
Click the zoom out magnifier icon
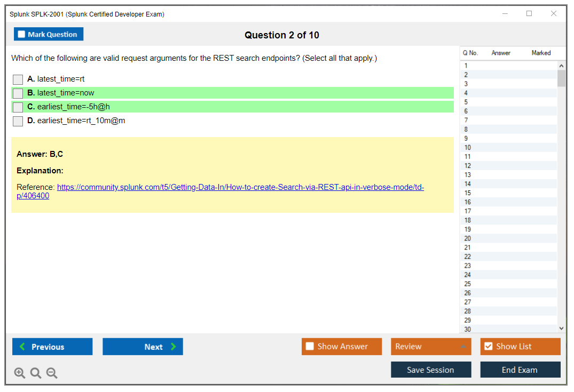[x=52, y=373]
